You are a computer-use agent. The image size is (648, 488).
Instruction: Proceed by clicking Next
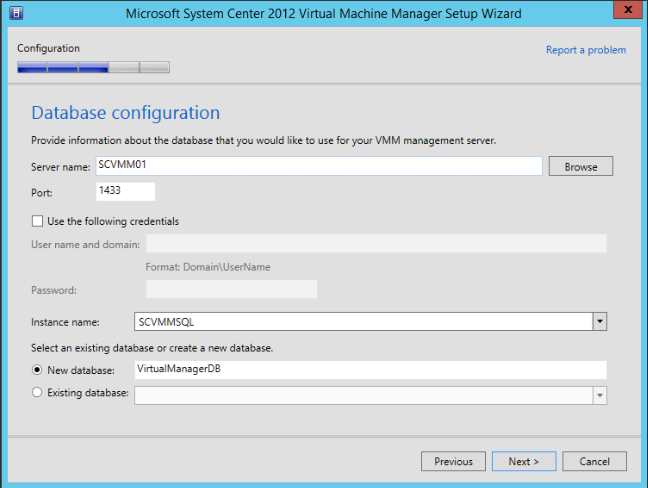click(523, 461)
